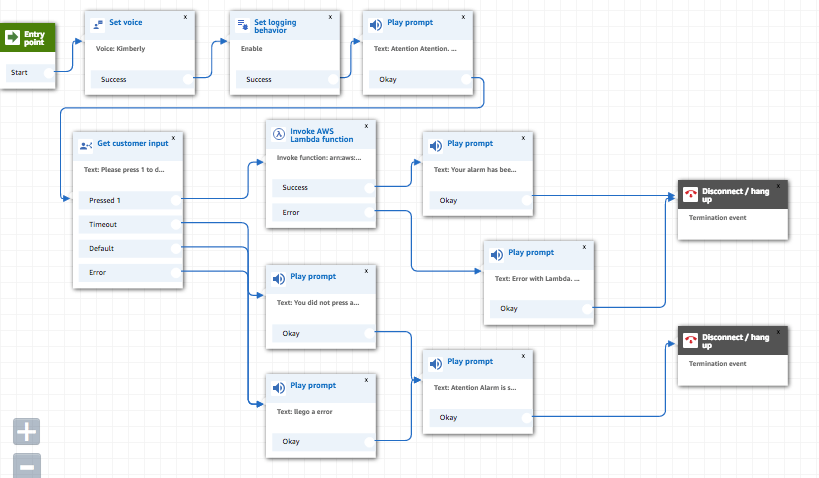Select the Success connector on Lambda block
The width and height of the screenshot is (819, 478).
coord(369,188)
